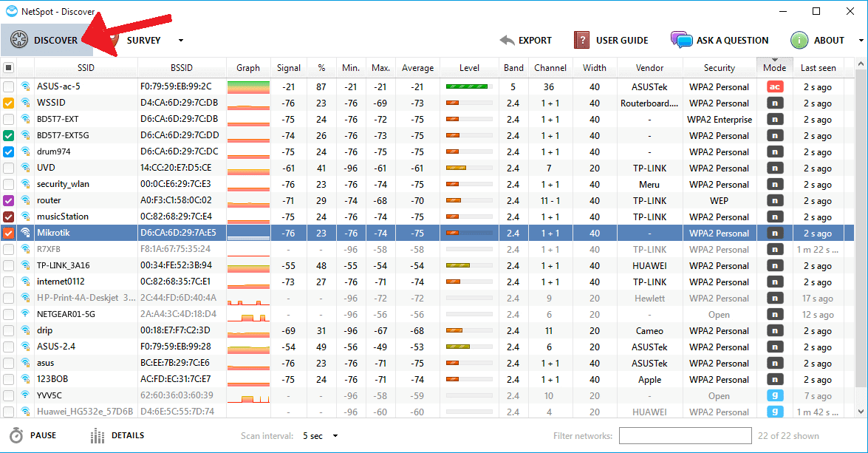This screenshot has width=868, height=453.
Task: Click the DETAILS button text
Action: [128, 435]
